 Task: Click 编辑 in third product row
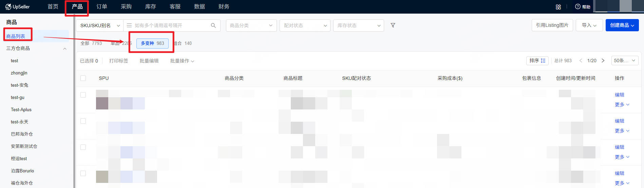pos(620,147)
